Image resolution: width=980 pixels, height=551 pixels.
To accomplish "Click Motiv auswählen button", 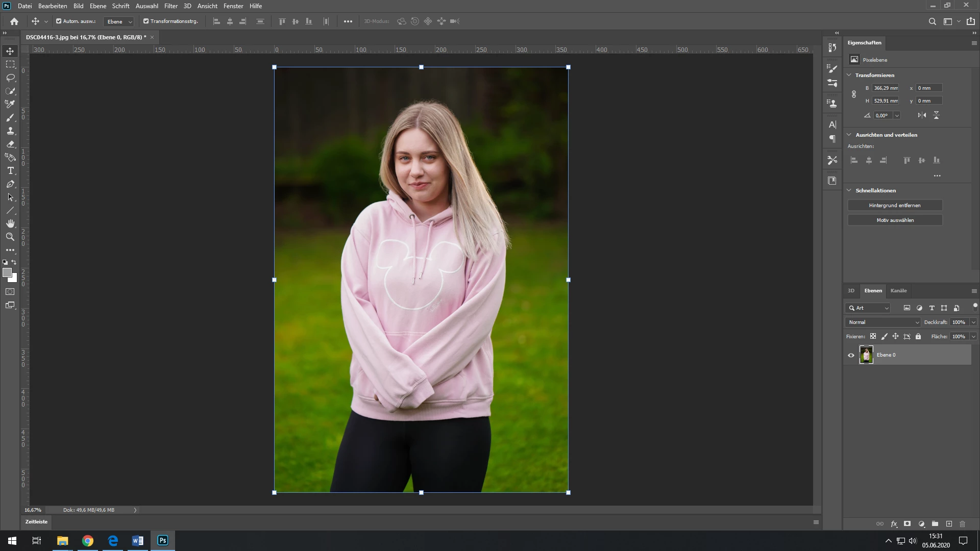I will point(895,220).
